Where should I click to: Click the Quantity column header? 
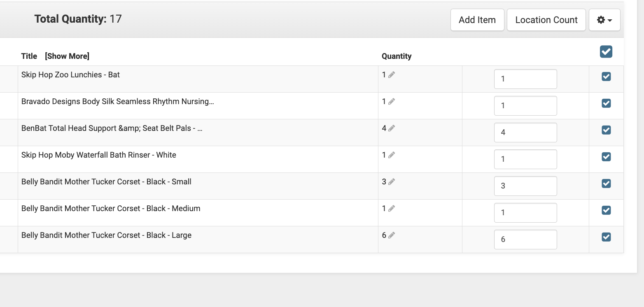397,56
